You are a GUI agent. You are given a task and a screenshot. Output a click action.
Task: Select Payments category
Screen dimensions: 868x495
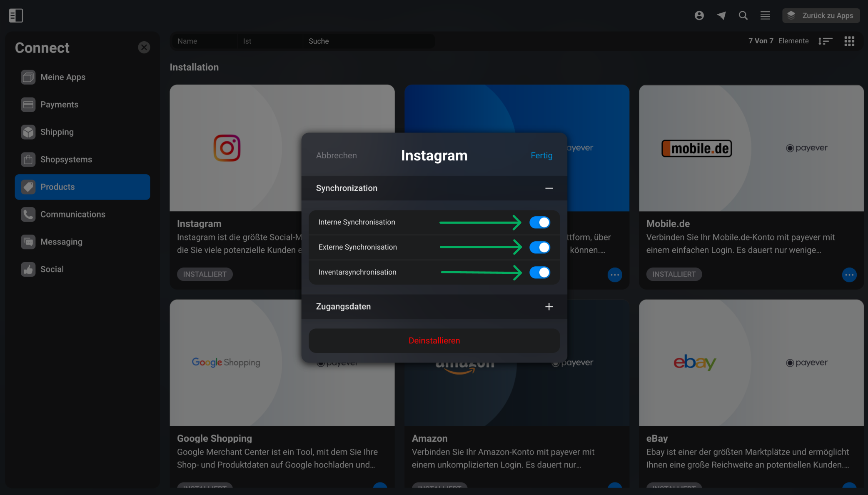82,105
